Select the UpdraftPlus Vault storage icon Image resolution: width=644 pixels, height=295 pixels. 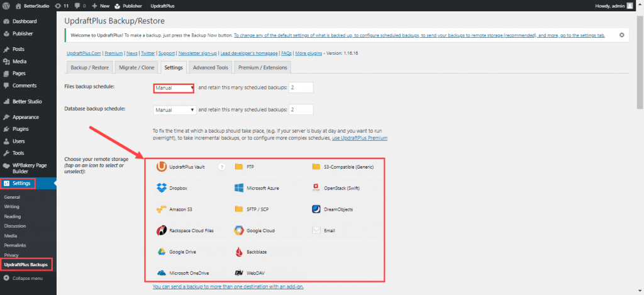162,167
